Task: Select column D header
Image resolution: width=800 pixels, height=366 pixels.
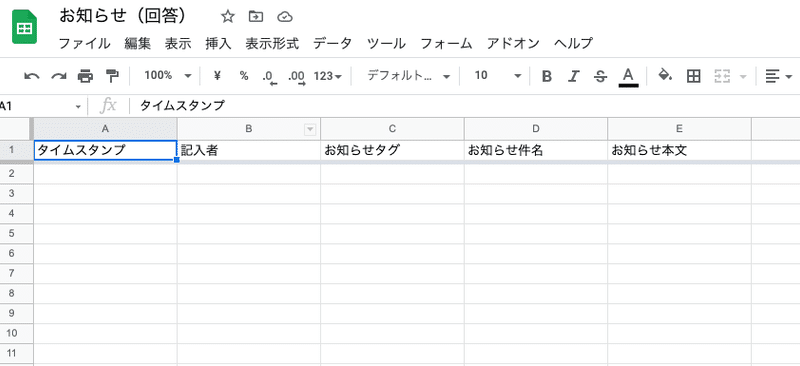Action: pos(536,129)
